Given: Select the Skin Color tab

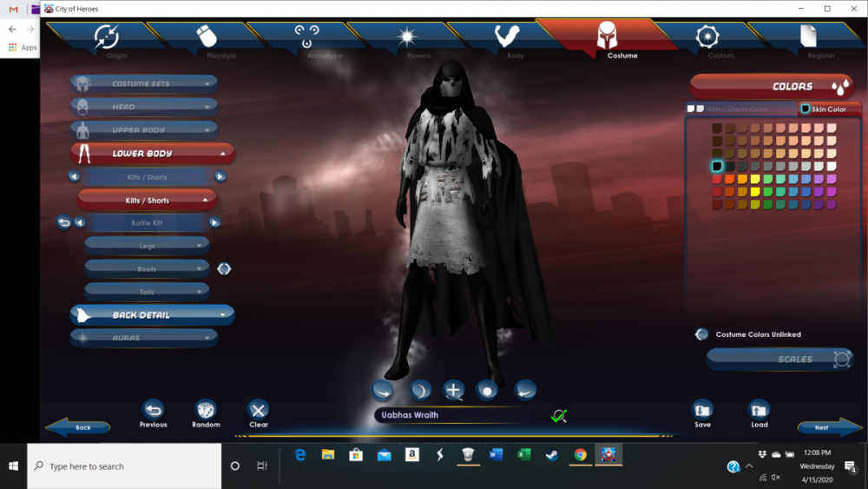Looking at the screenshot, I should pos(823,109).
